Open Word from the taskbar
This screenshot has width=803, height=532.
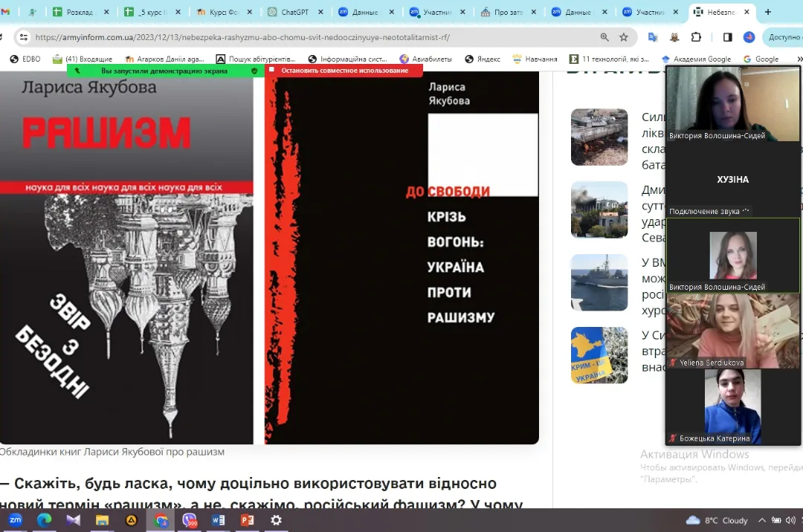click(x=218, y=520)
